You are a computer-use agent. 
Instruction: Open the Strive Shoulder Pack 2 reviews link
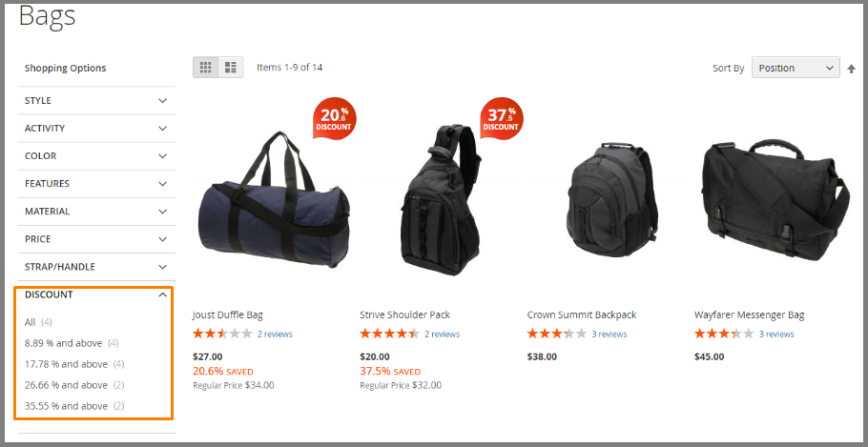tap(442, 335)
